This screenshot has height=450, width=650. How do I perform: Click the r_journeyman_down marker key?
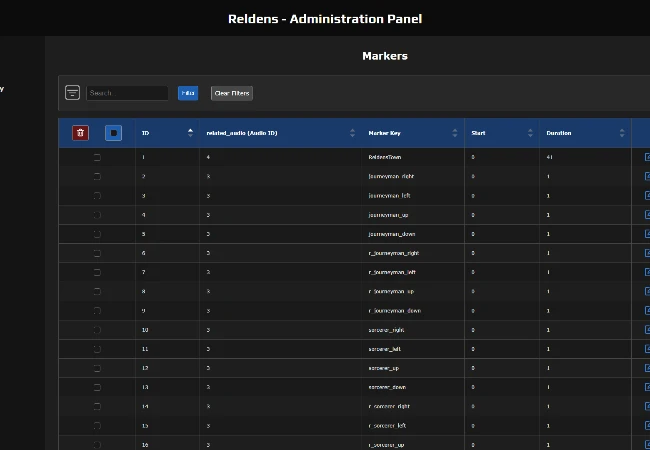(395, 311)
